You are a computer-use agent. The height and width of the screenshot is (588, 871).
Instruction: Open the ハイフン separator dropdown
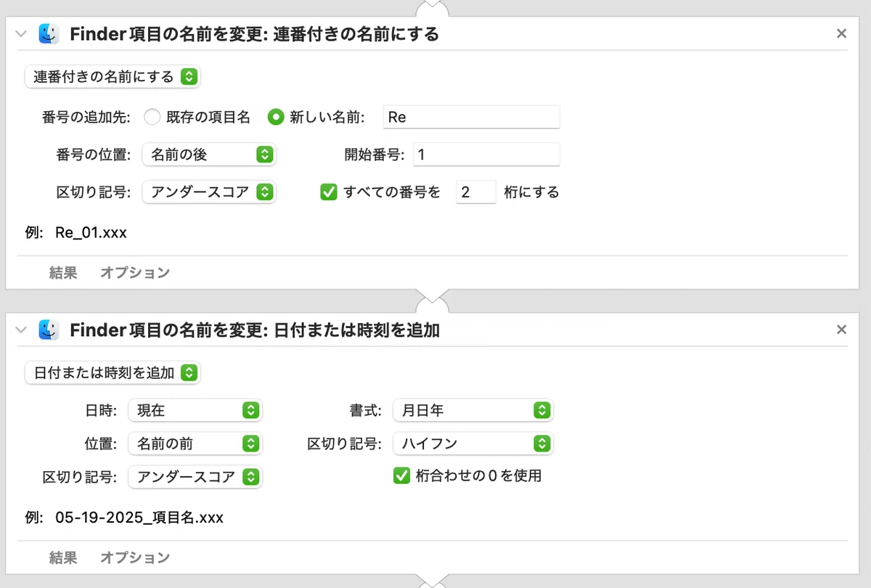(473, 444)
